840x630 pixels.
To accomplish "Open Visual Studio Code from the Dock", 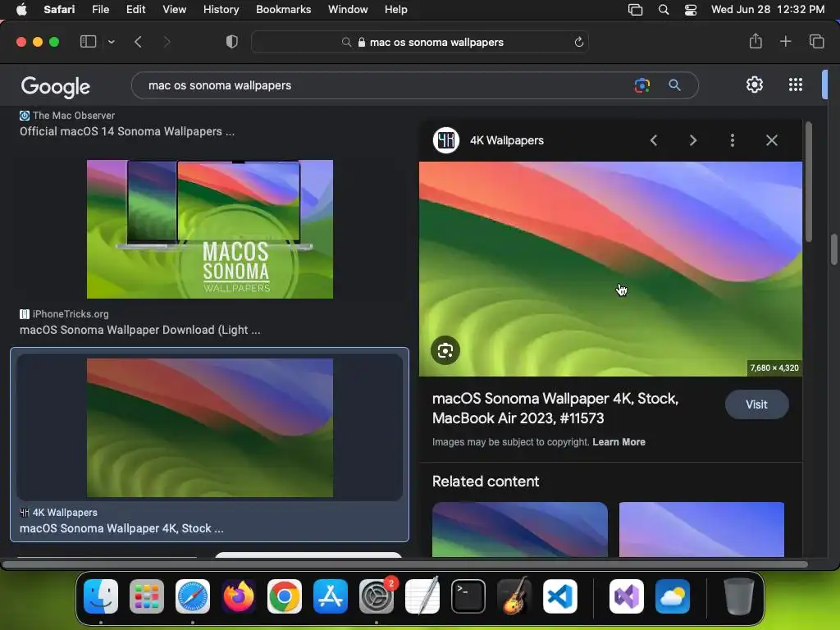I will pos(559,596).
